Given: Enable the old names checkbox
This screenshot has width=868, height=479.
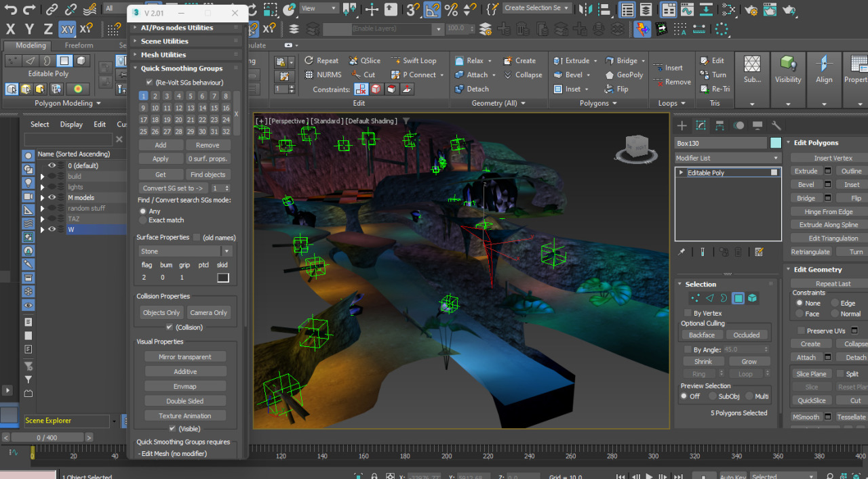Looking at the screenshot, I should pyautogui.click(x=197, y=237).
